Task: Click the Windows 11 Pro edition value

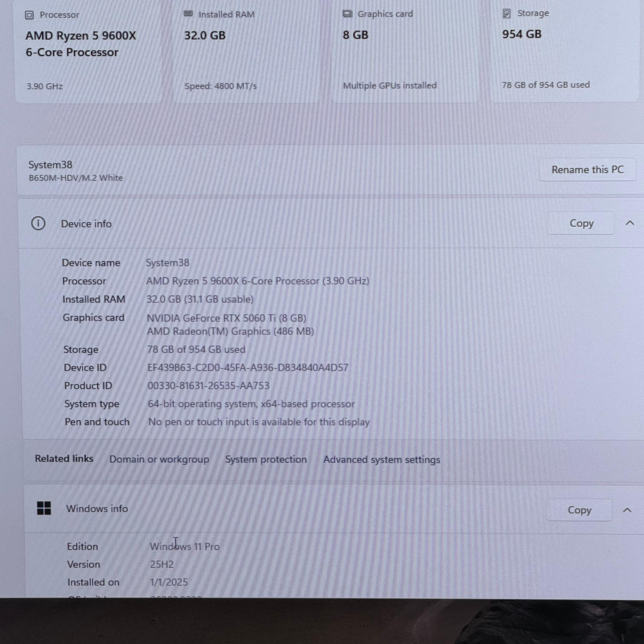Action: point(185,547)
